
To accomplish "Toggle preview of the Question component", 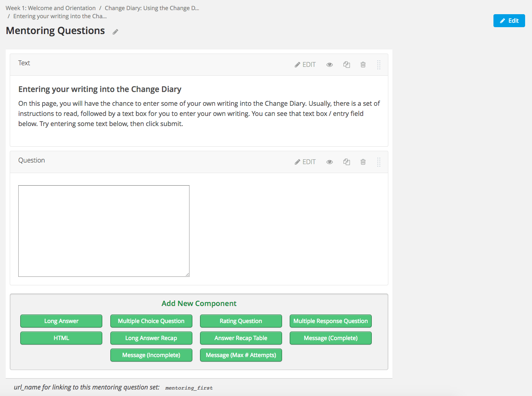I will 329,161.
